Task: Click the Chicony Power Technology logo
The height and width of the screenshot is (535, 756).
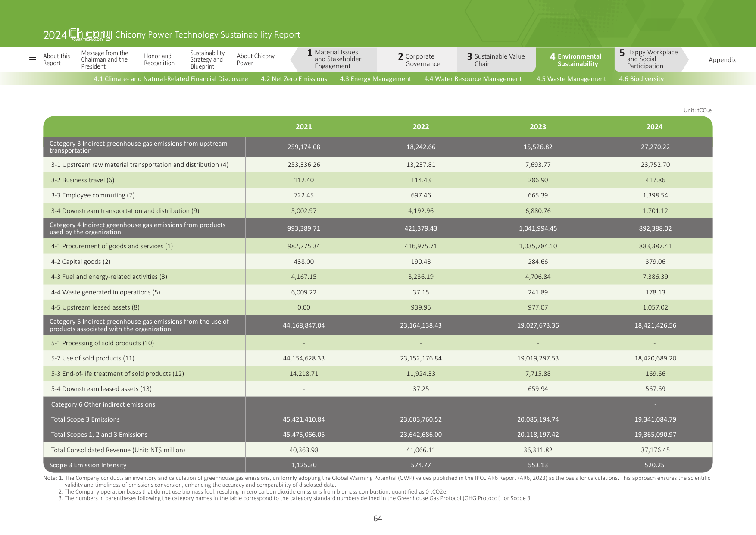Action: [x=91, y=34]
